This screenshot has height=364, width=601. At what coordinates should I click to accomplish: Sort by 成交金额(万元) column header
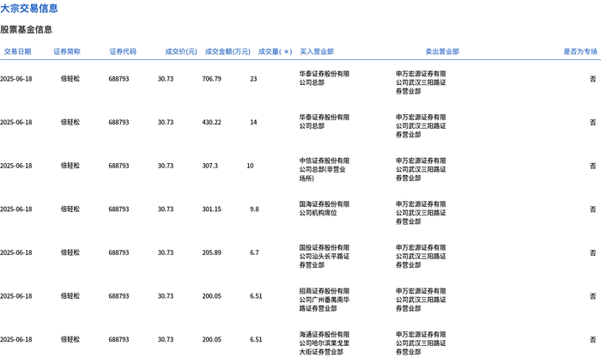[x=228, y=52]
